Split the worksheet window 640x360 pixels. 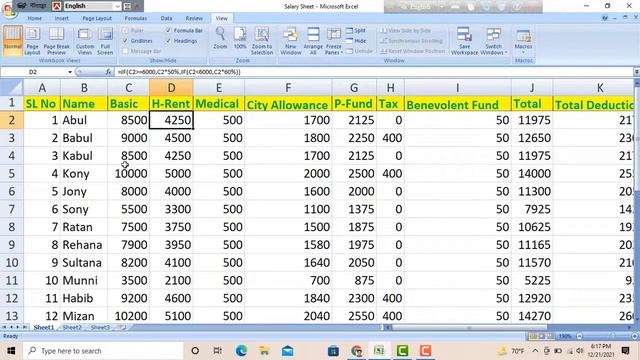(356, 31)
